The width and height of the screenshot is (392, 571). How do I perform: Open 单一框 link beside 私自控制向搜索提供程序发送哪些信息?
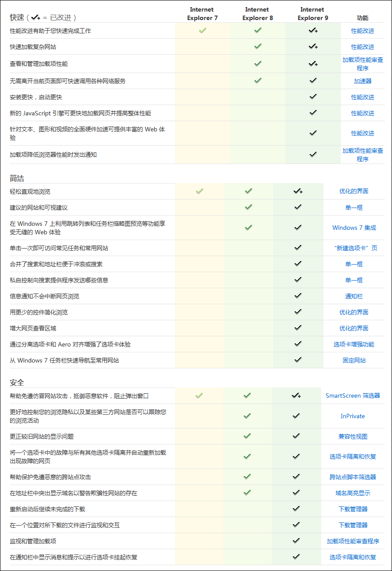click(354, 280)
